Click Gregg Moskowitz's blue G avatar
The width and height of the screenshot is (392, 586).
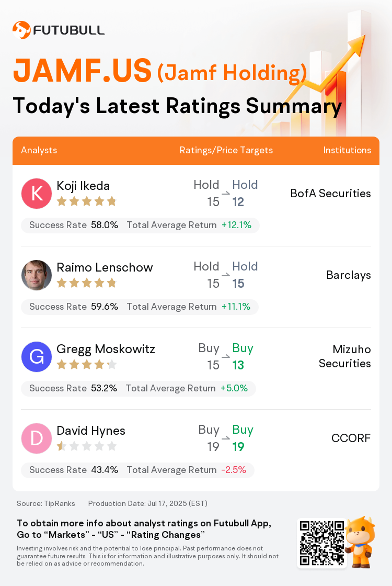click(x=37, y=356)
